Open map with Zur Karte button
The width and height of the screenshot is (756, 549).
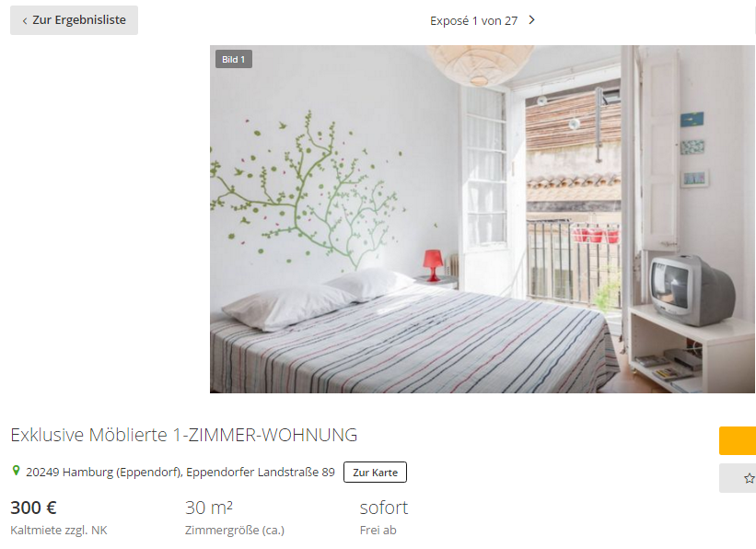(375, 473)
